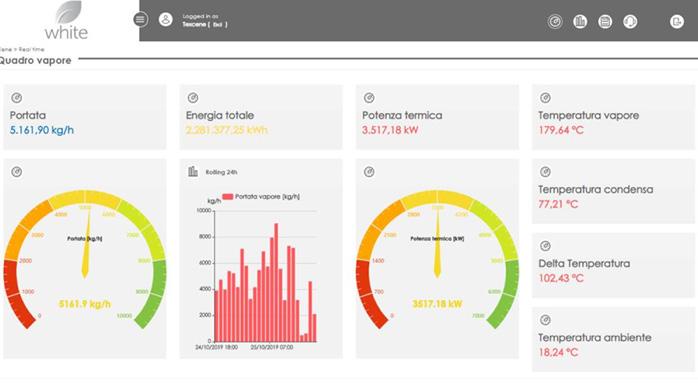Click the Temperatura ambiente value 18,24 °C
The height and width of the screenshot is (389, 698).
558,353
